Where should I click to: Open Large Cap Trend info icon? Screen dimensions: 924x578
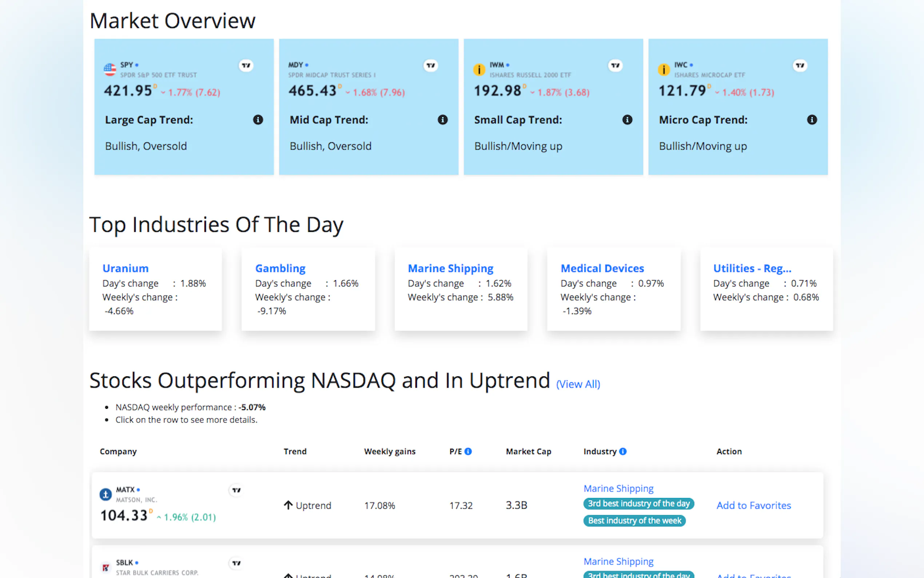(x=258, y=120)
